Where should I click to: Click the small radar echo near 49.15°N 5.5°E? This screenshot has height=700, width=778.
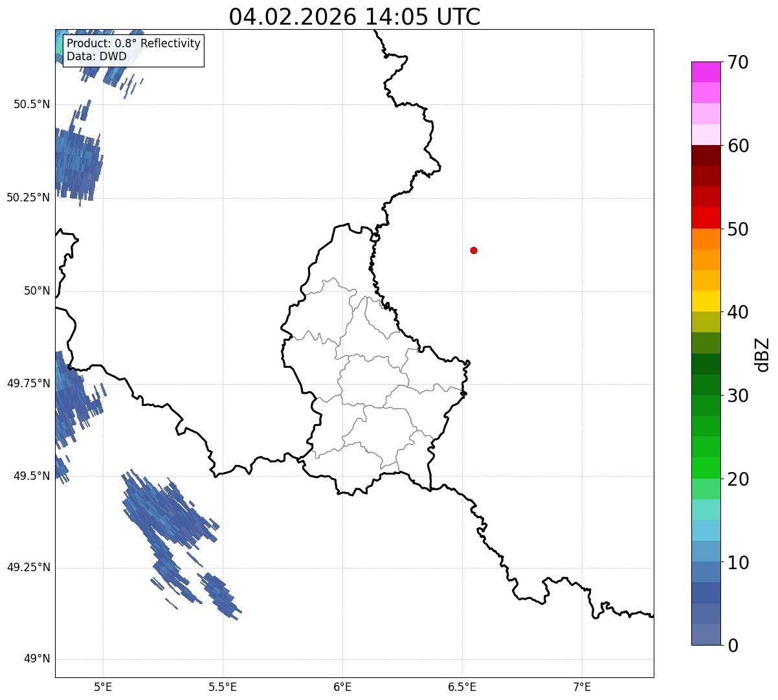[x=220, y=594]
